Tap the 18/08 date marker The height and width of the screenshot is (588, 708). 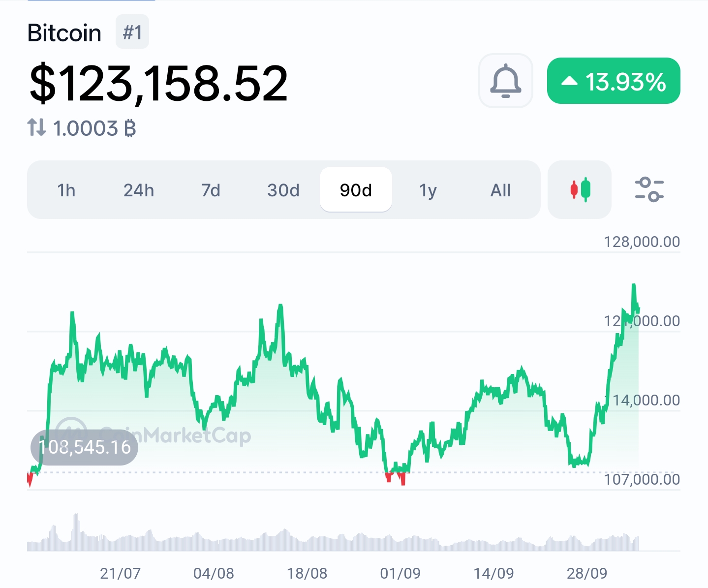(x=307, y=573)
